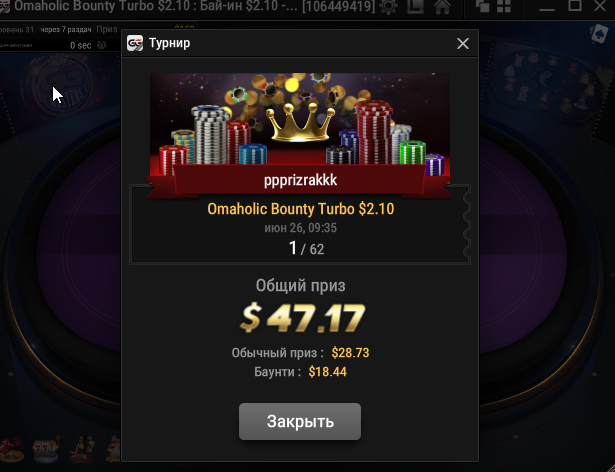
Task: Maximize the poker table window
Action: coord(574,5)
